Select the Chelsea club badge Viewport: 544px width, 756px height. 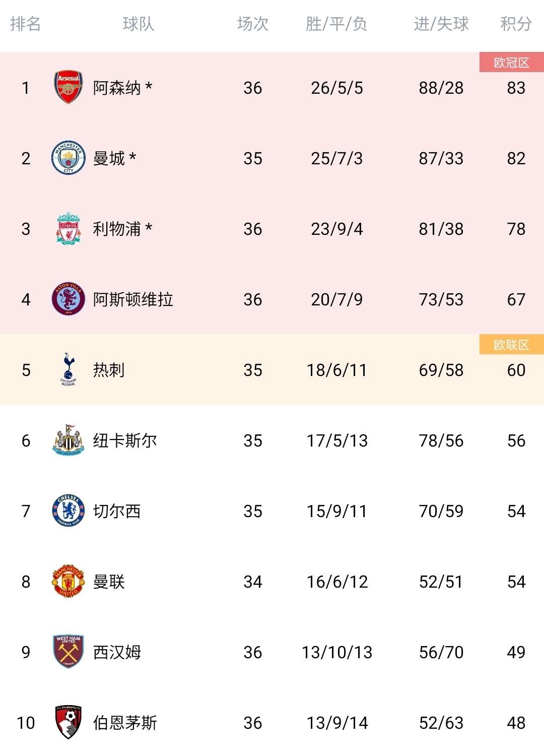(x=68, y=511)
